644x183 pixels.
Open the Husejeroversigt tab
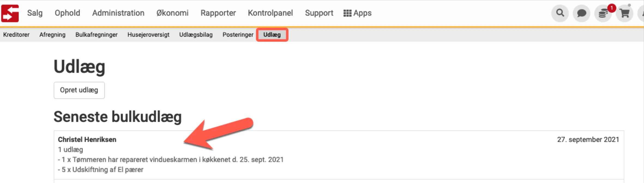tap(148, 35)
